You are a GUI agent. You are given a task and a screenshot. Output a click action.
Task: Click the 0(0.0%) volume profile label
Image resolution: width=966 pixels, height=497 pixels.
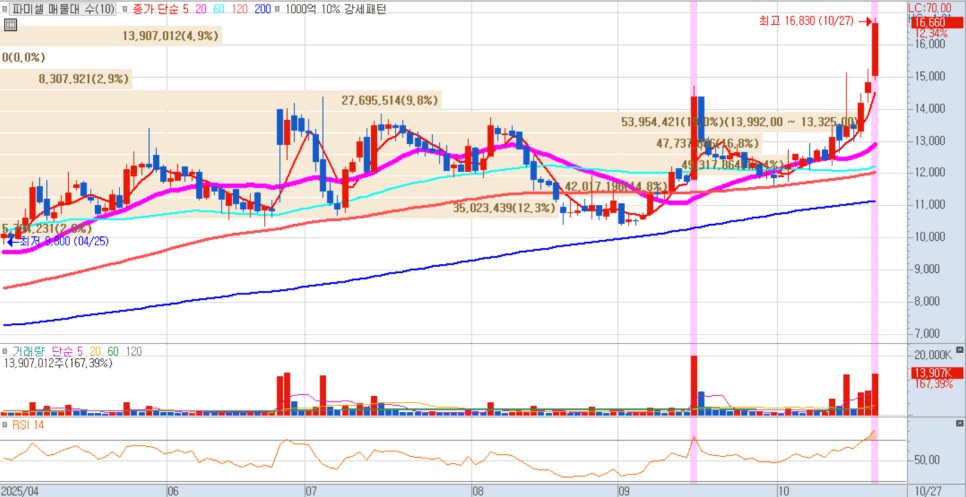(x=23, y=57)
